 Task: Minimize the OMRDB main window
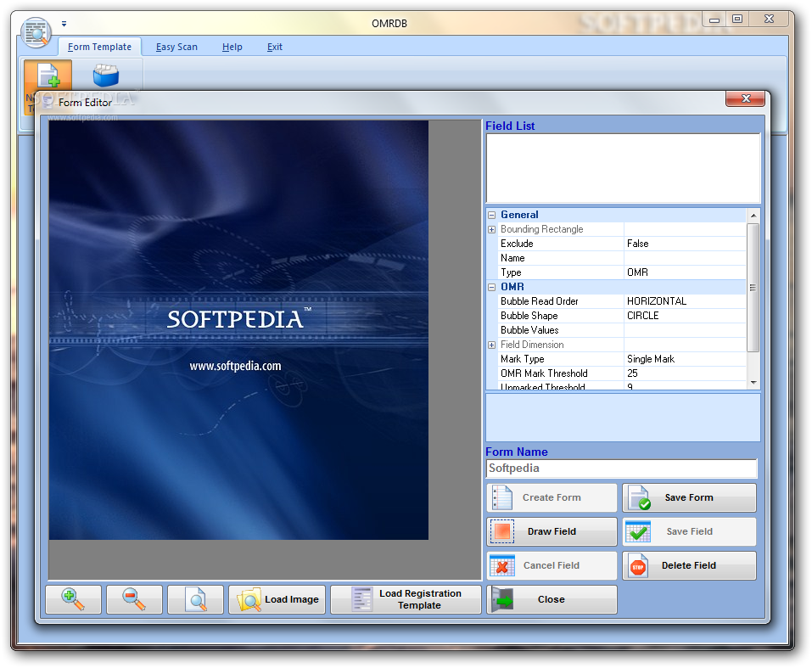pos(714,20)
